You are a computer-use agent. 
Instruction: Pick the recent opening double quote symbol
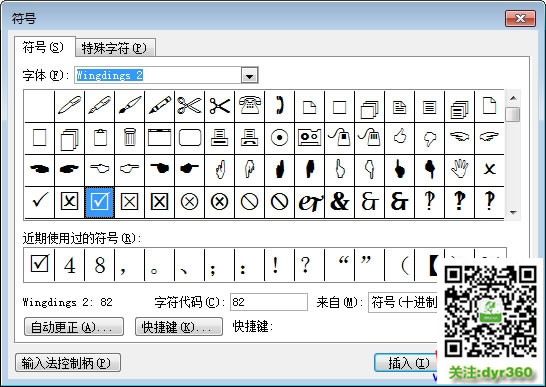(x=340, y=265)
